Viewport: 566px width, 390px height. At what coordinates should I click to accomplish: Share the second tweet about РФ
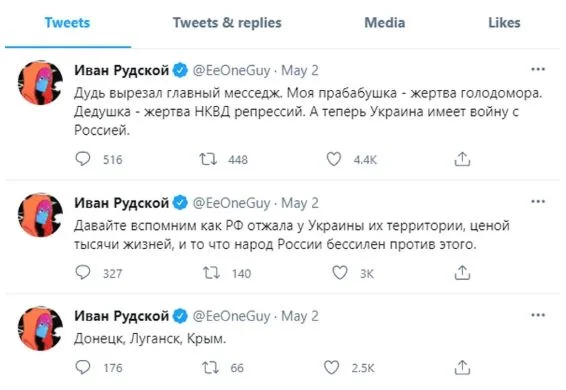pos(462,273)
